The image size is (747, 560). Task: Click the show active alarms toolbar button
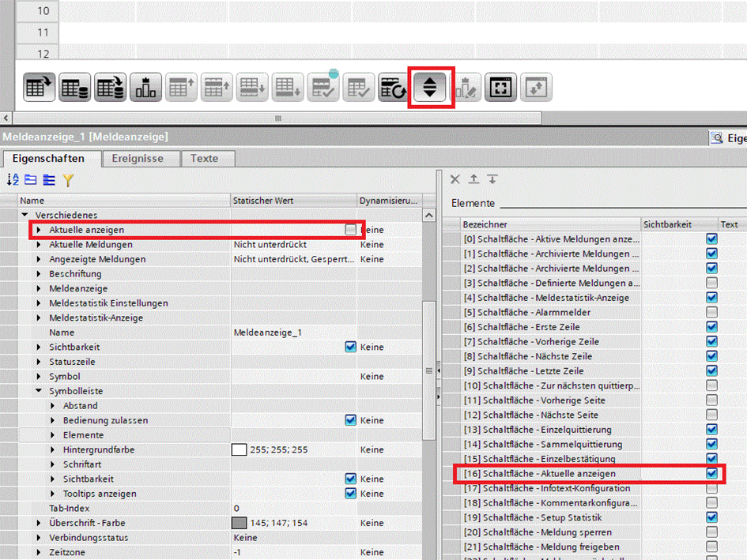39,87
